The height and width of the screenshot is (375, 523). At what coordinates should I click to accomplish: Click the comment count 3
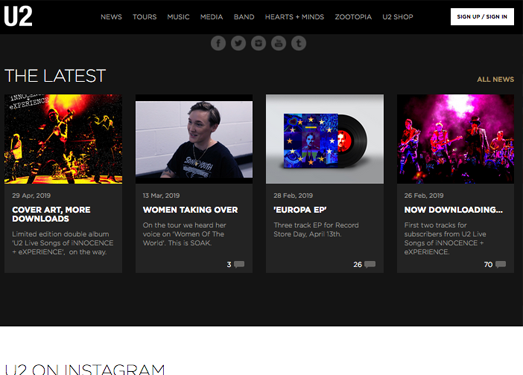229,265
